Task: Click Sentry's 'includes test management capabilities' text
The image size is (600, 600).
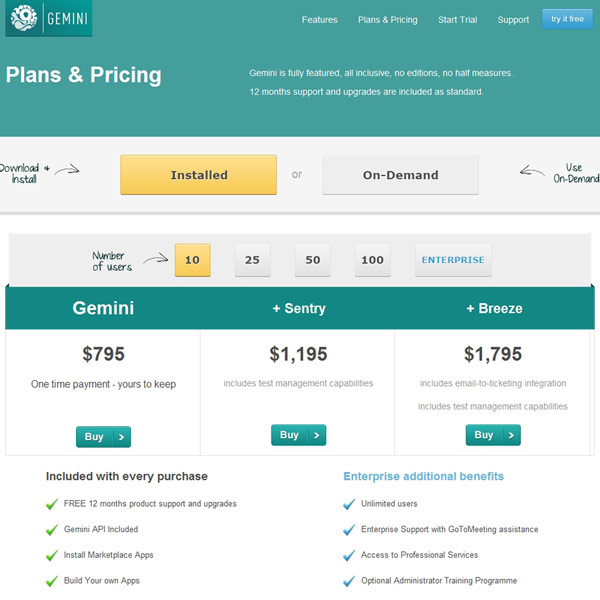Action: coord(298,383)
